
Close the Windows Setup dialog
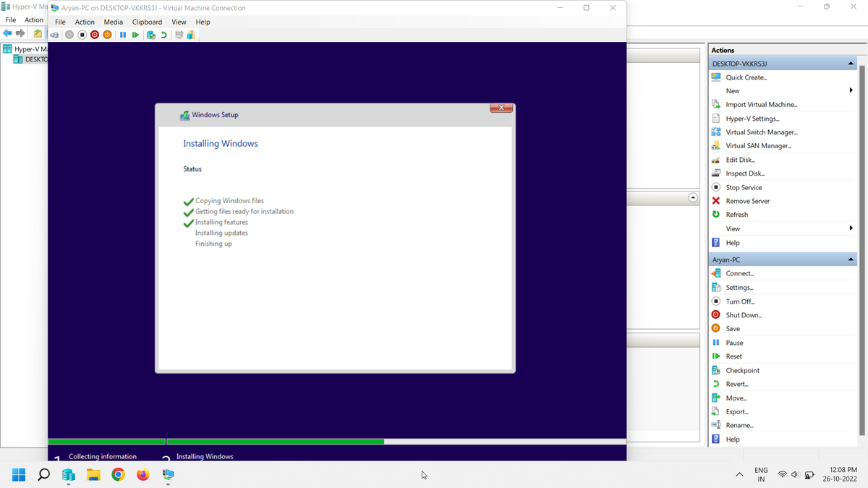501,108
